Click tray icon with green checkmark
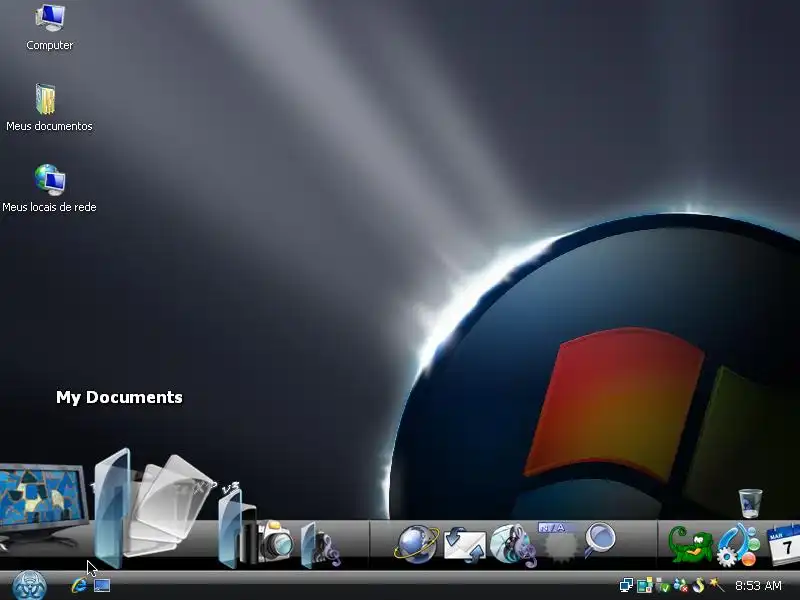Image resolution: width=800 pixels, height=600 pixels. tap(662, 585)
